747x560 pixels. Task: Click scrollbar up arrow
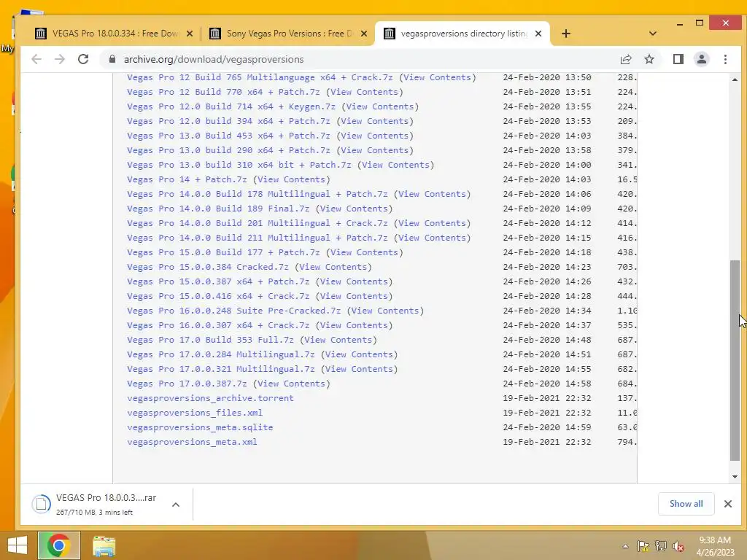[735, 79]
